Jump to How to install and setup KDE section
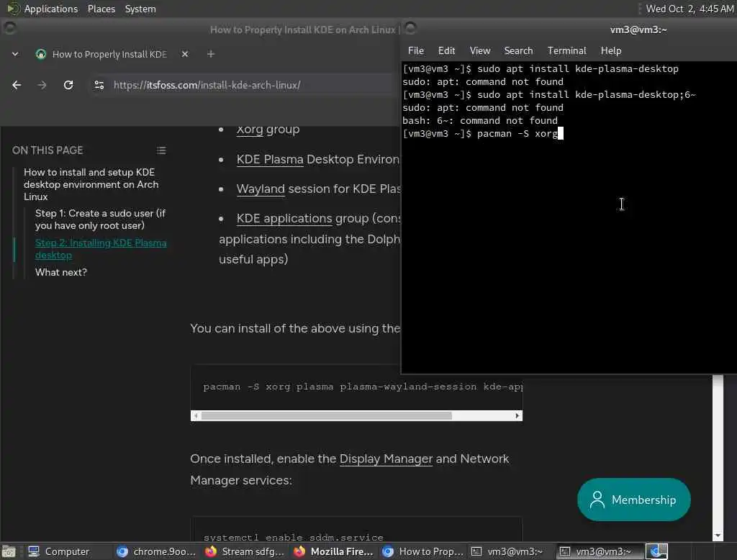 [x=91, y=184]
